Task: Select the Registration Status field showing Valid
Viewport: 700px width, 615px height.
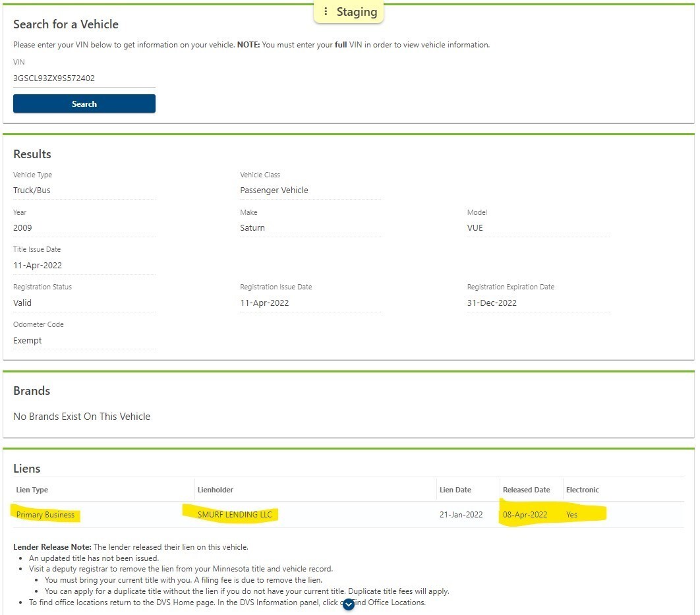Action: (84, 303)
